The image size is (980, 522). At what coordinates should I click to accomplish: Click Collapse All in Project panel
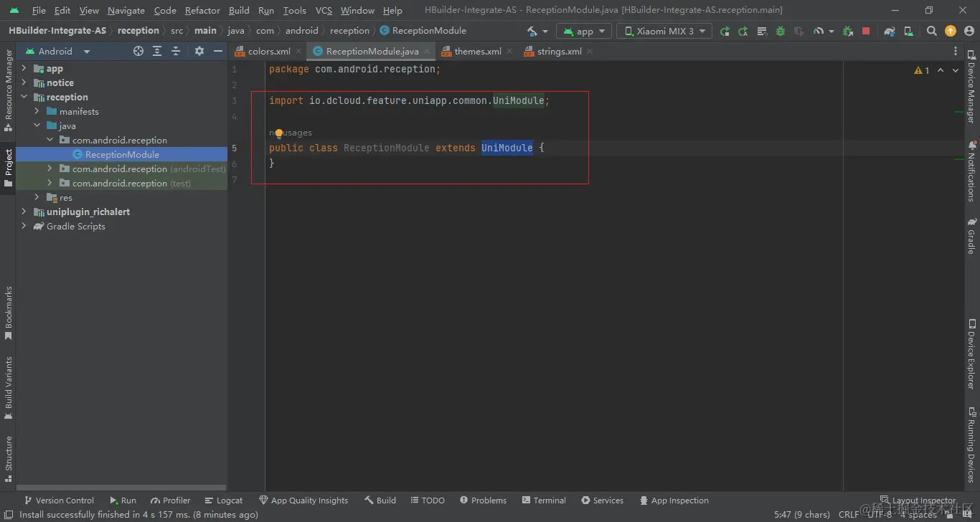pyautogui.click(x=176, y=51)
